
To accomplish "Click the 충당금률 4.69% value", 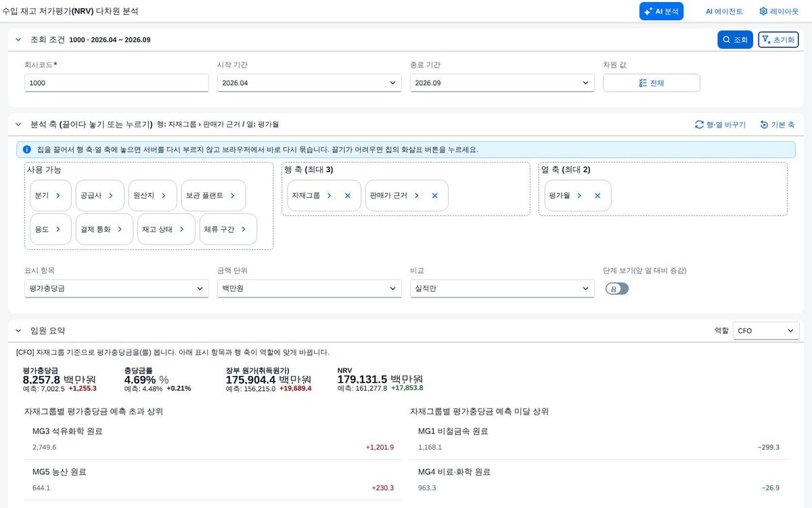I will pyautogui.click(x=140, y=379).
